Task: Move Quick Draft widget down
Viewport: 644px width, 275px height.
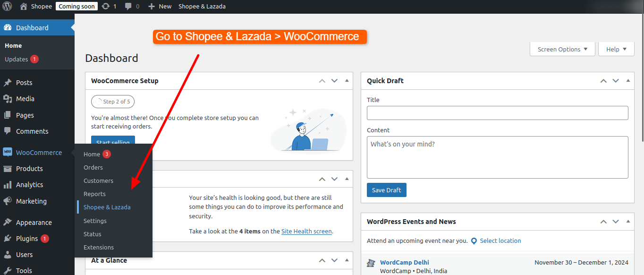Action: tap(616, 81)
